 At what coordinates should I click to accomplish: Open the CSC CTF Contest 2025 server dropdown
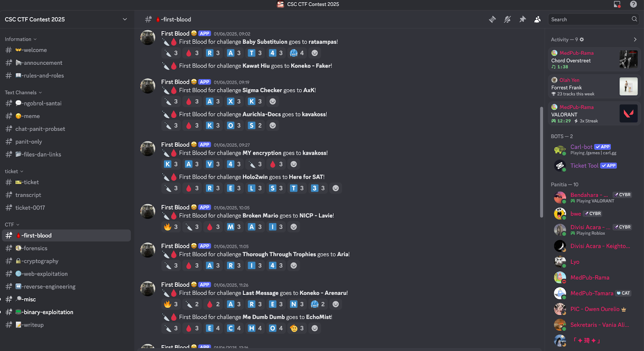tap(66, 19)
